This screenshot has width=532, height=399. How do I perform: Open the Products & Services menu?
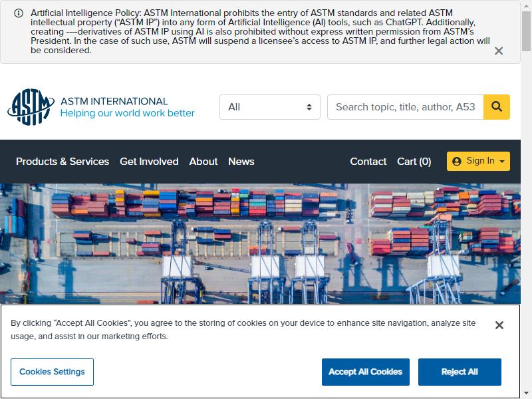tap(63, 162)
